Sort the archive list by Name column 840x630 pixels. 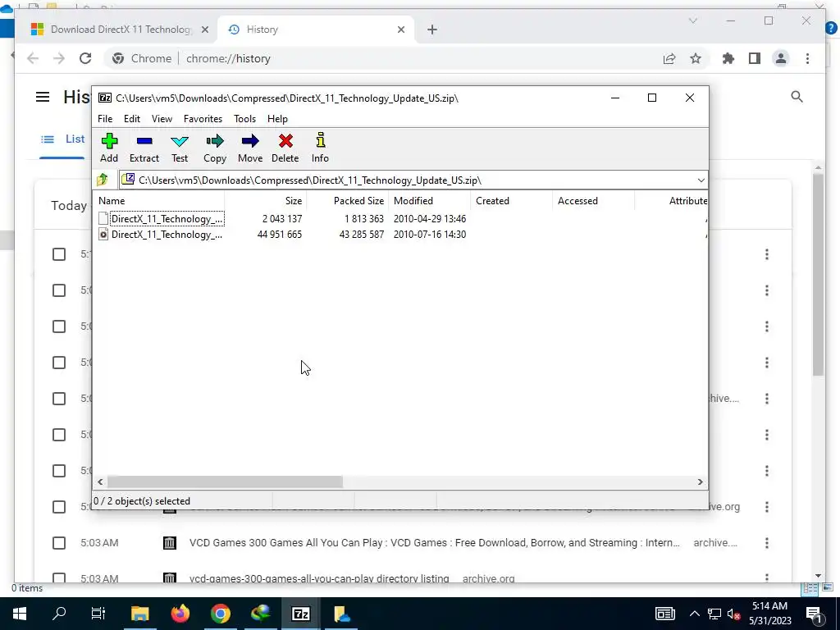pos(160,201)
